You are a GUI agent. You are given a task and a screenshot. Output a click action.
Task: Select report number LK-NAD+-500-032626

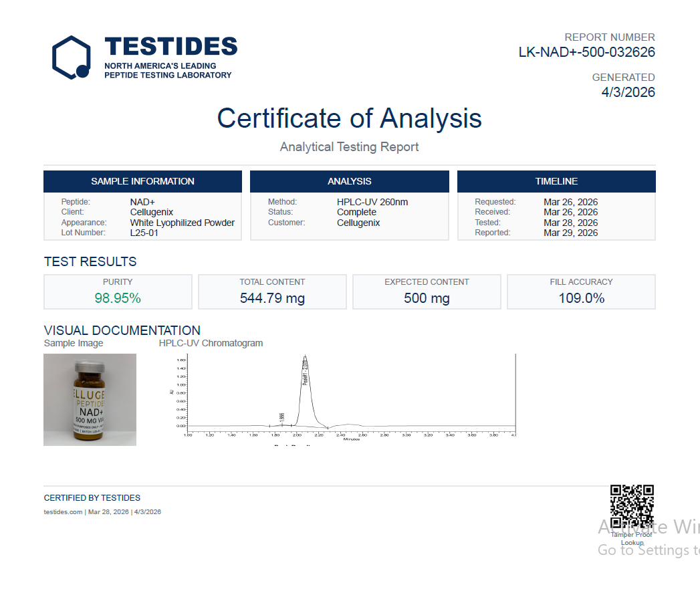pyautogui.click(x=586, y=52)
